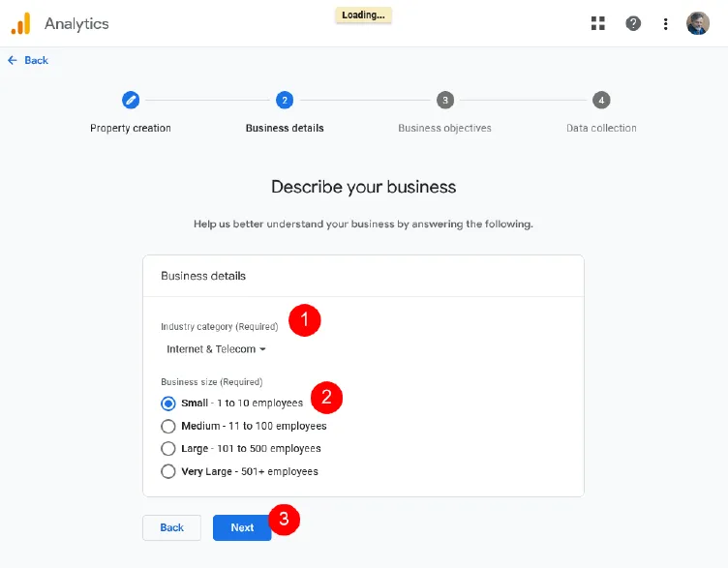Select Very Large 501+ employees radio

168,471
